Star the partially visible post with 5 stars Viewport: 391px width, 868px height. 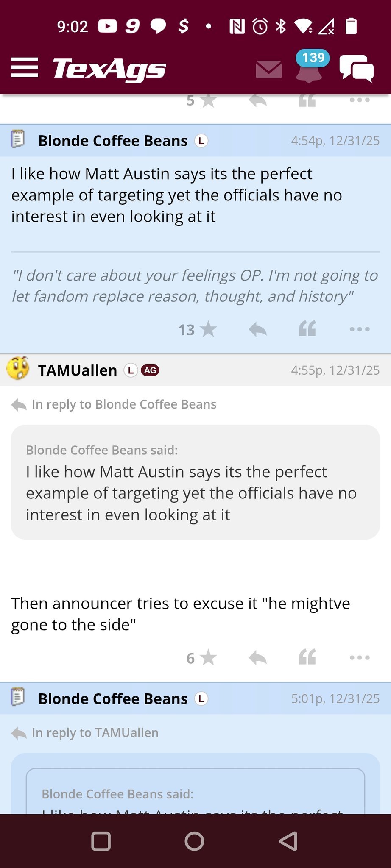208,101
